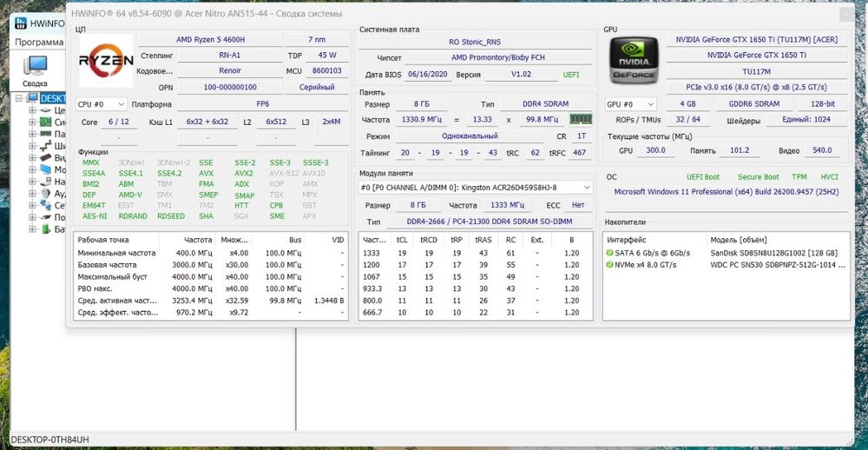
Task: Click the AMD-V feature label
Action: (130, 195)
